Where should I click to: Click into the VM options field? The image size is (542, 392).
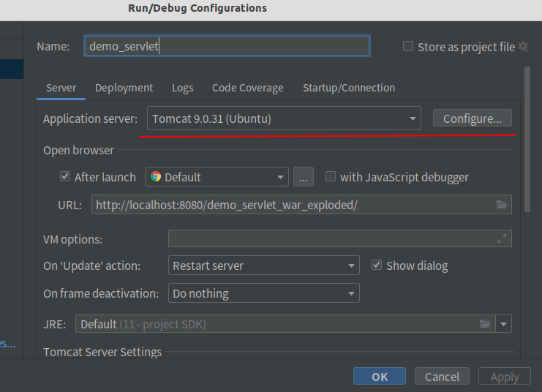(340, 238)
